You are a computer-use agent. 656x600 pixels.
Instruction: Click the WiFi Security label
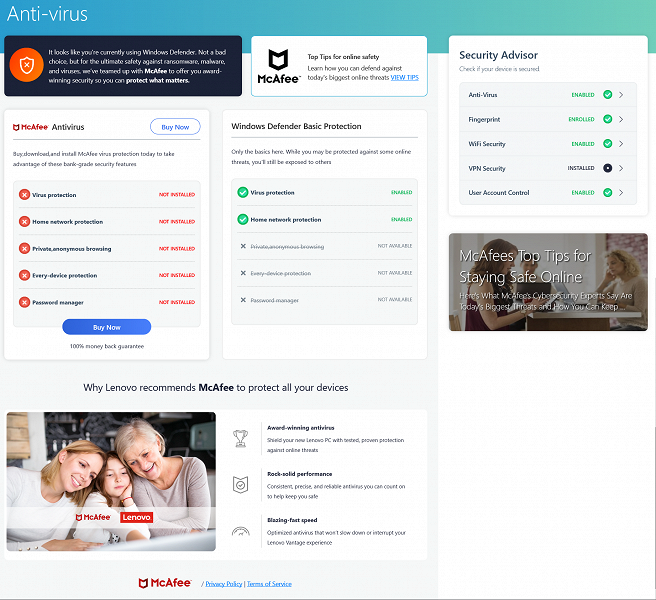[487, 144]
